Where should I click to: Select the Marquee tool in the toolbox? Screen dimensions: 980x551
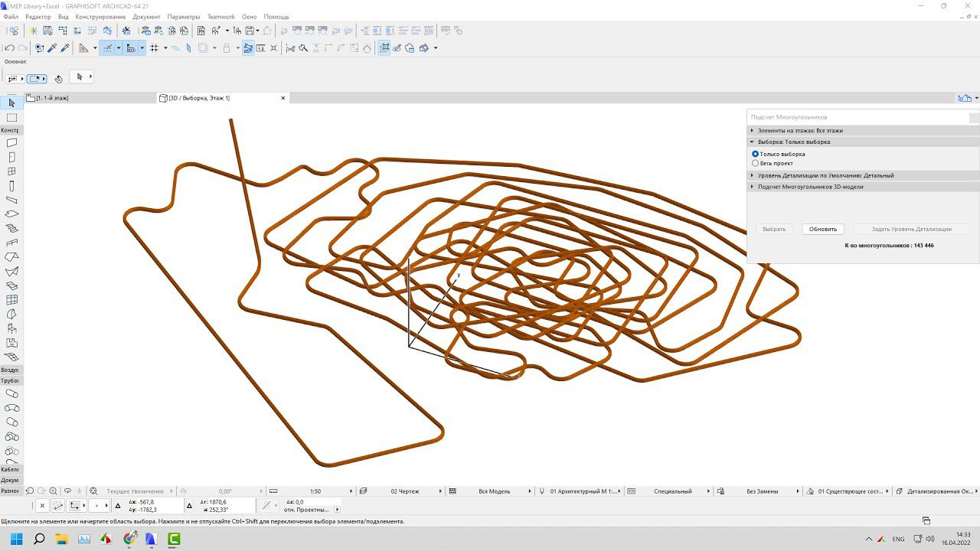click(11, 118)
